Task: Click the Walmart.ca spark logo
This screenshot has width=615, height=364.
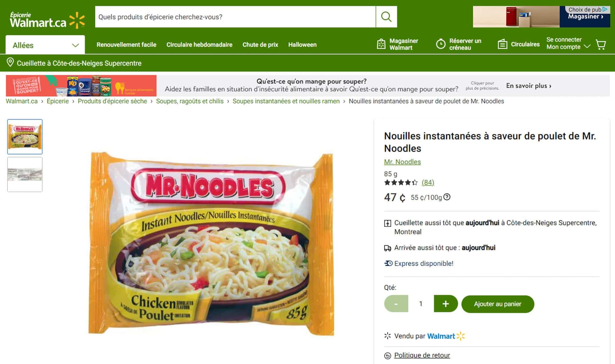Action: [x=77, y=20]
